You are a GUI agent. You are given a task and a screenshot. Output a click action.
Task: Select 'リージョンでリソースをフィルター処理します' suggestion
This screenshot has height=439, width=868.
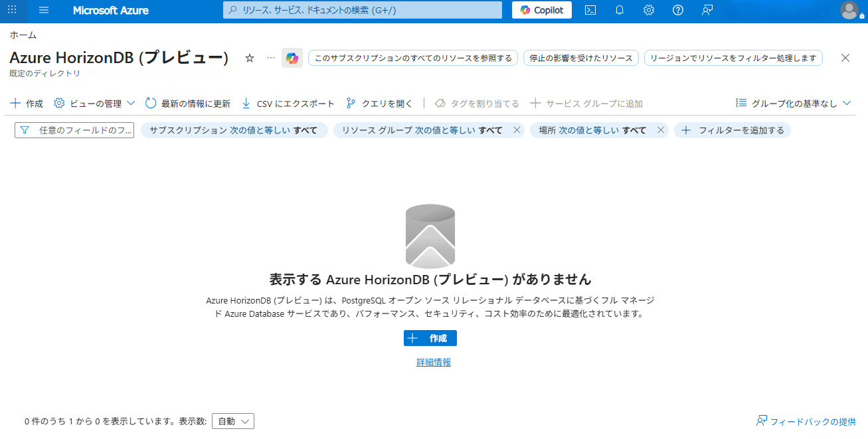(x=733, y=58)
